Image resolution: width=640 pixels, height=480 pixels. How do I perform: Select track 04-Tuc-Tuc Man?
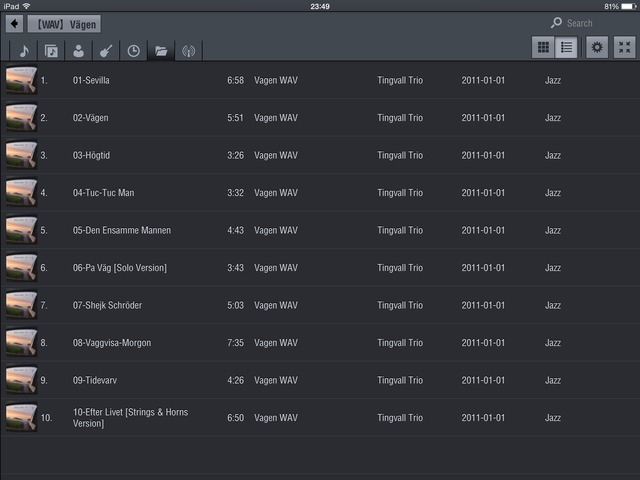tap(103, 193)
